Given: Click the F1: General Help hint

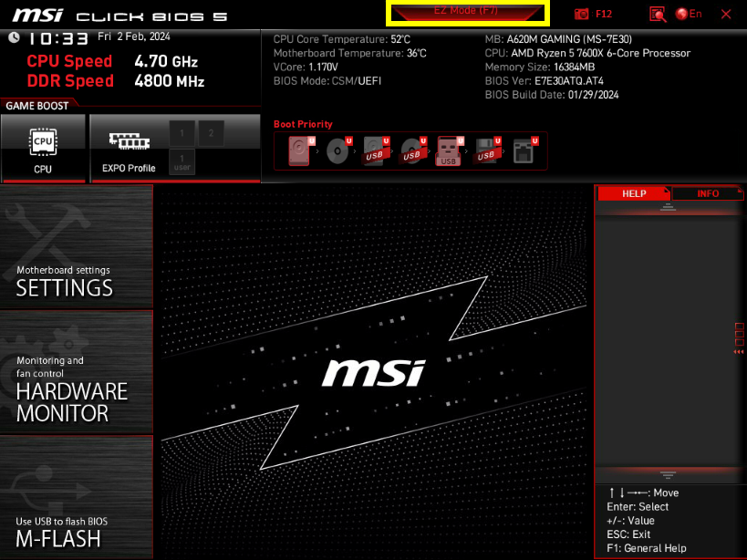Looking at the screenshot, I should point(647,548).
